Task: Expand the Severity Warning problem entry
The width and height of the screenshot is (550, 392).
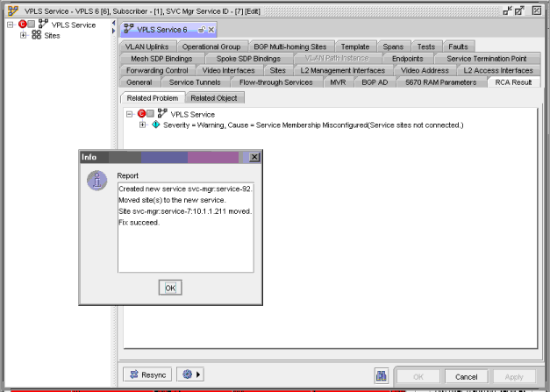Action: coord(143,125)
